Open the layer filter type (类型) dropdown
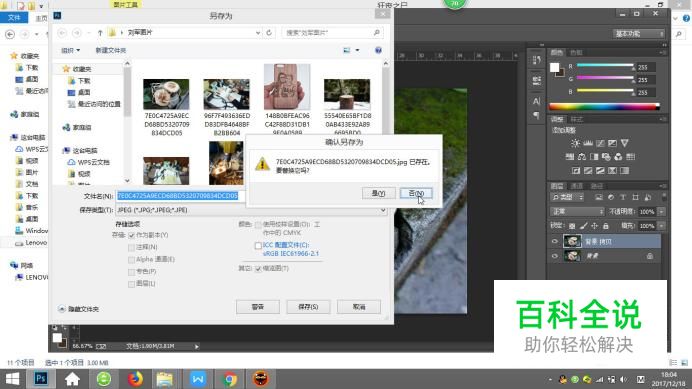 click(568, 197)
